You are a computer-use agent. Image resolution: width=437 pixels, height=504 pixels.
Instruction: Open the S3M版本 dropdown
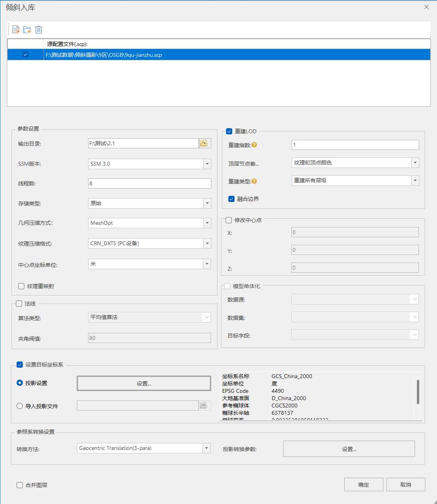pyautogui.click(x=207, y=164)
